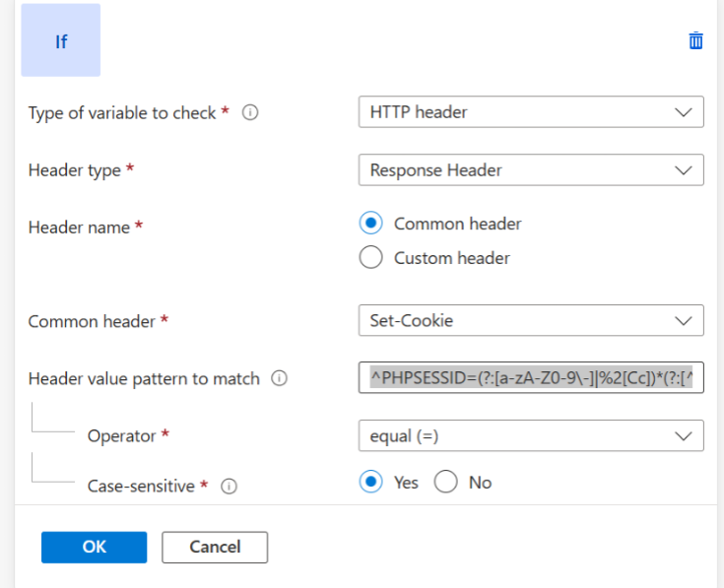Click the If condition block
Viewport: 724px width, 588px height.
[x=60, y=40]
